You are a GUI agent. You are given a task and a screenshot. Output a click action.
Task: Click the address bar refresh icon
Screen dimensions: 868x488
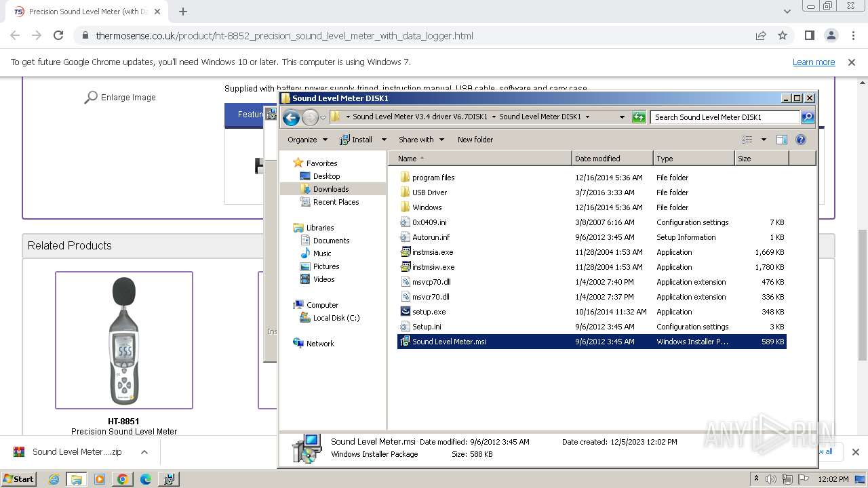(638, 117)
